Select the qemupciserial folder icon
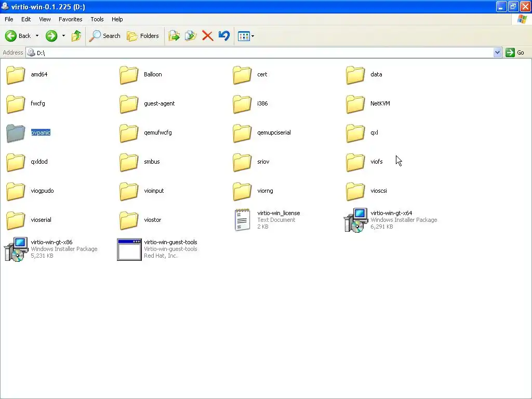Image resolution: width=532 pixels, height=399 pixels. click(242, 133)
